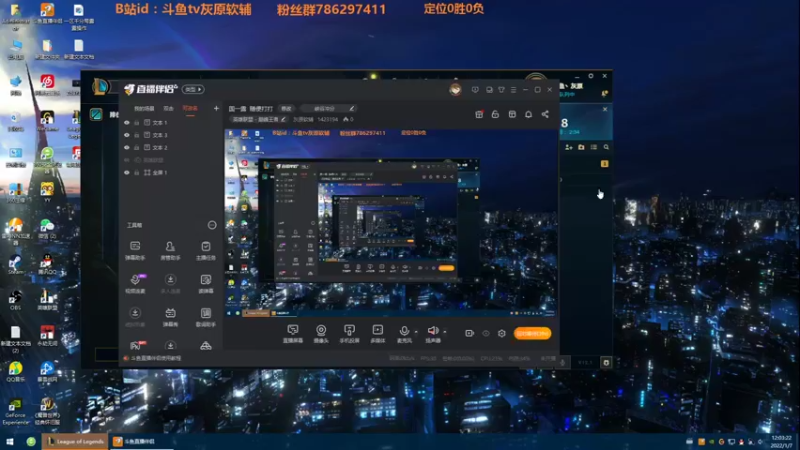Toggle the lock on 文本 1 source
Image resolution: width=800 pixels, height=450 pixels.
coord(137,122)
